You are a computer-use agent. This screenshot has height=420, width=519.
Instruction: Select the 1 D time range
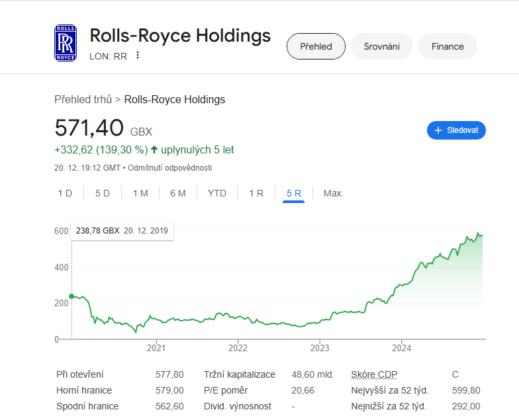click(65, 193)
